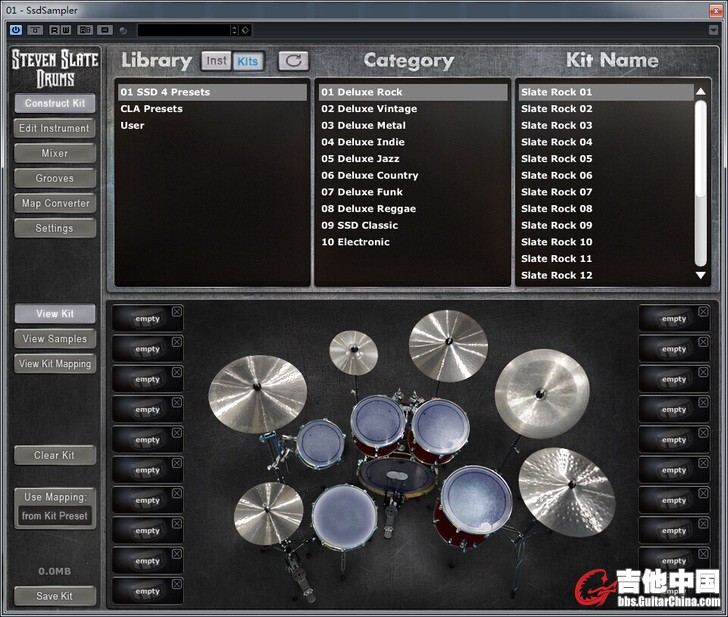Viewport: 728px width, 617px height.
Task: Toggle the plugin power activate button
Action: click(16, 30)
